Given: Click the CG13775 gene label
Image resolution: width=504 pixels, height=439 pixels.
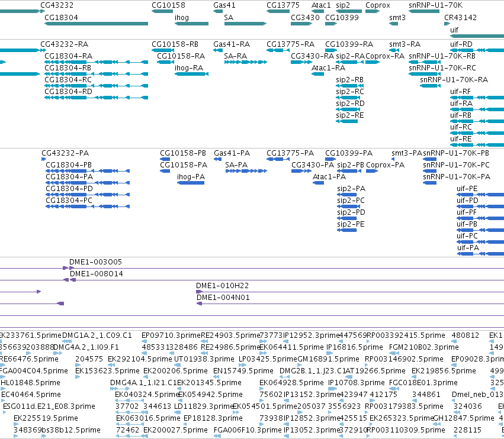Looking at the screenshot, I should (283, 5).
